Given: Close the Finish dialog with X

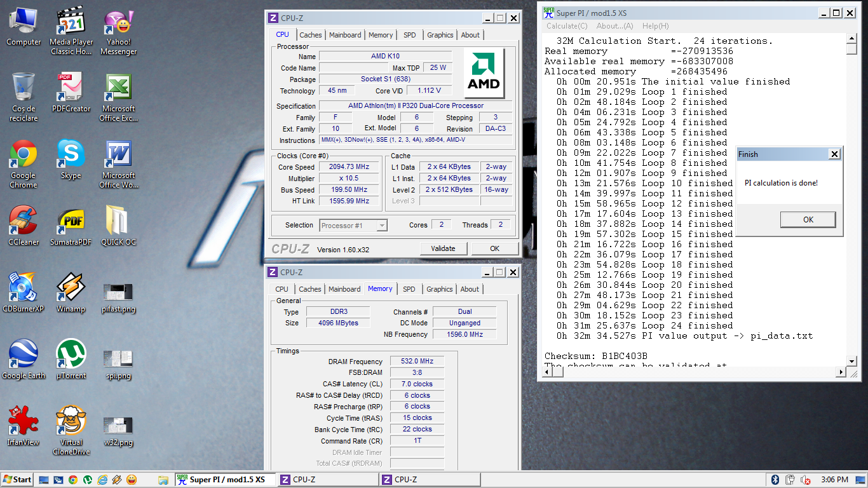Looking at the screenshot, I should click(834, 154).
